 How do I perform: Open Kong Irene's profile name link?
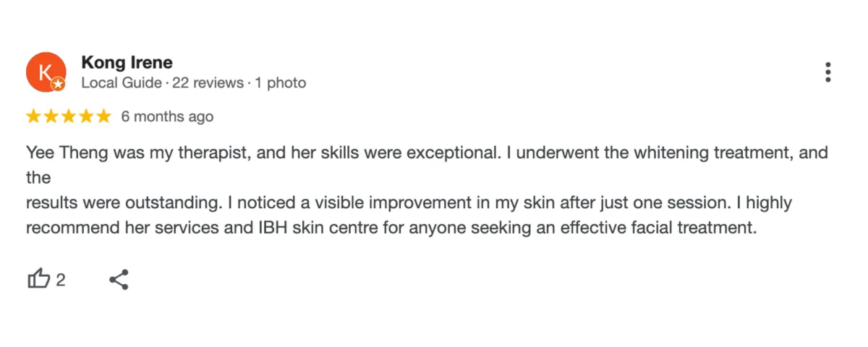click(127, 63)
